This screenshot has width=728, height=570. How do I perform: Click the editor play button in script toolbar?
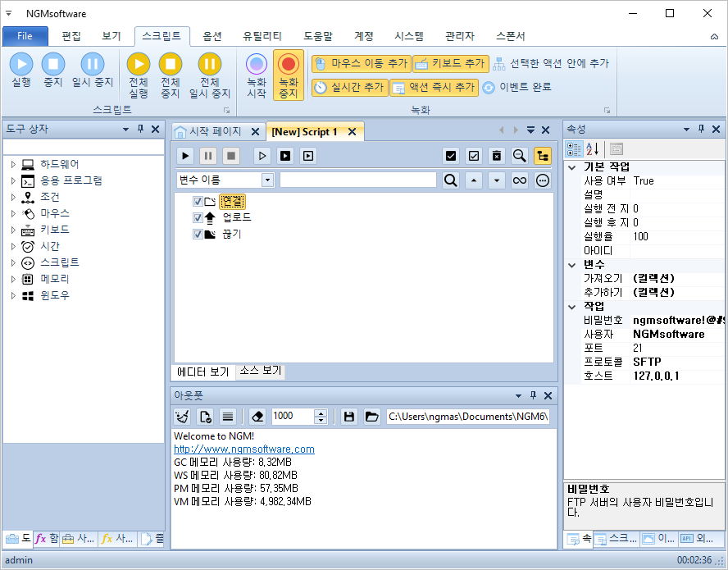[185, 156]
